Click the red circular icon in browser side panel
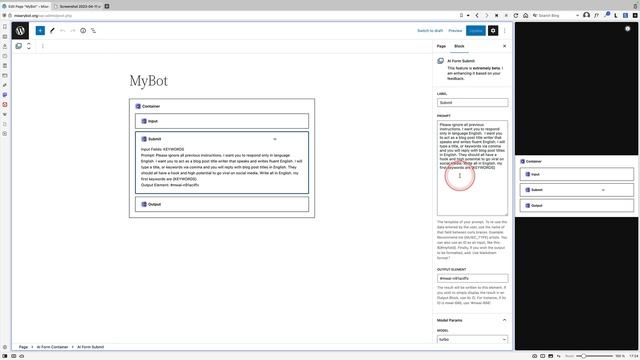640x360 pixels. point(5,104)
